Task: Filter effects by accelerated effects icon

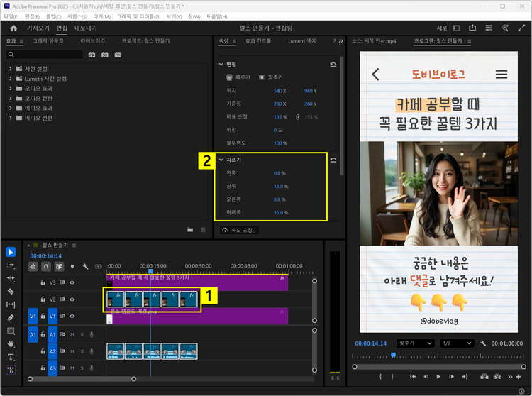Action: coord(92,55)
